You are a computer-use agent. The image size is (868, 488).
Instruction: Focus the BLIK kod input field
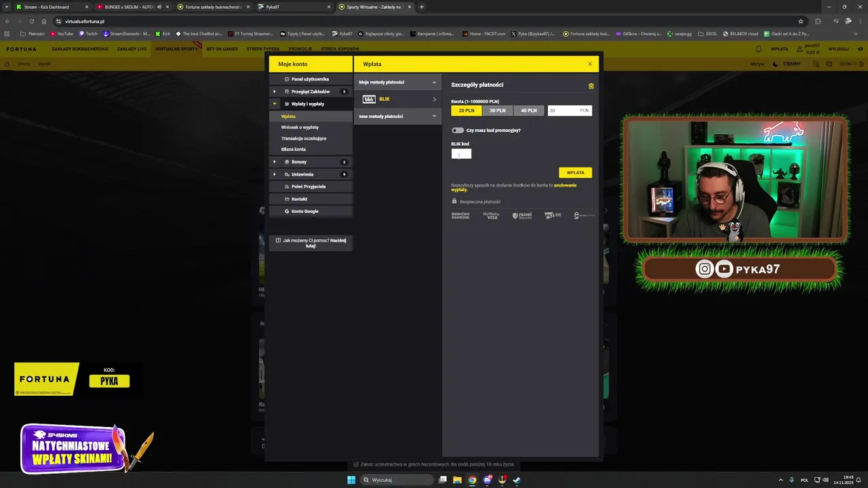click(x=461, y=154)
